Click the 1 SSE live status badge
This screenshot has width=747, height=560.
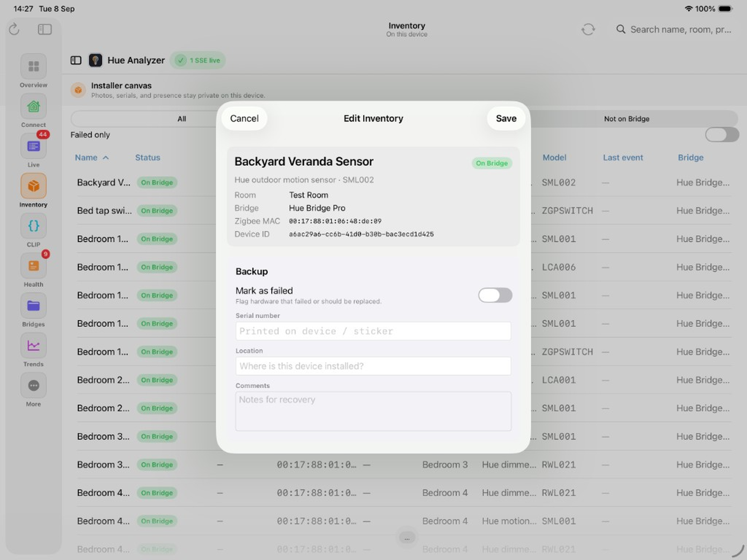tap(198, 61)
